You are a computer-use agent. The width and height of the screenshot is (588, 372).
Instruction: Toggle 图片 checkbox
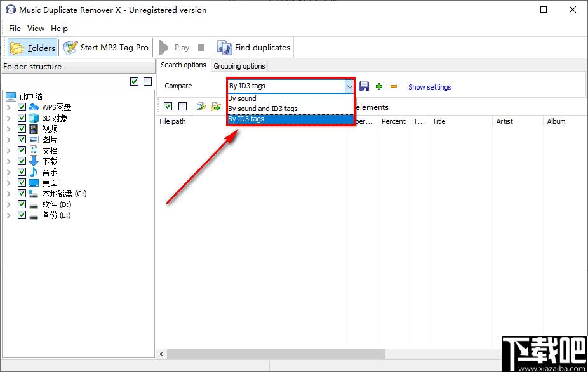(22, 140)
